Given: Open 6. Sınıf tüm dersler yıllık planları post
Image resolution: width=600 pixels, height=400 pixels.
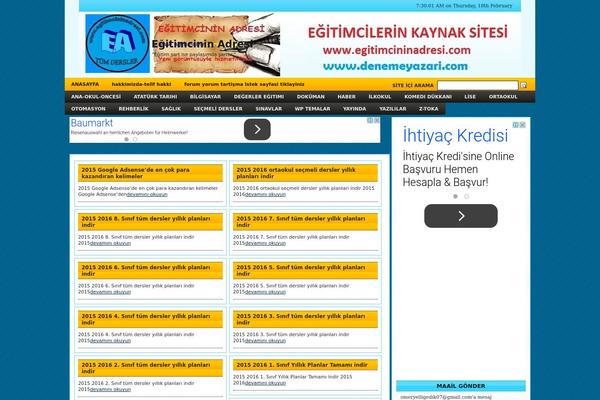Looking at the screenshot, I should coord(145,270).
